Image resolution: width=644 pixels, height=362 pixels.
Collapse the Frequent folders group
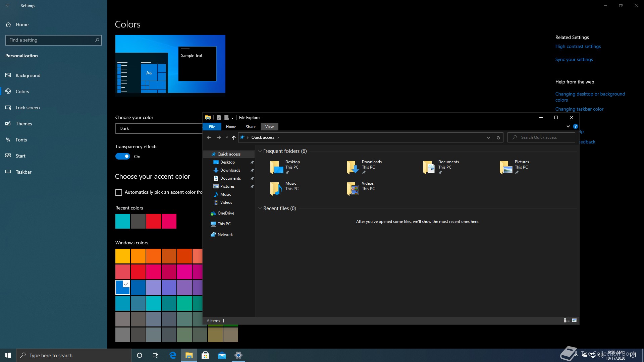pyautogui.click(x=260, y=151)
